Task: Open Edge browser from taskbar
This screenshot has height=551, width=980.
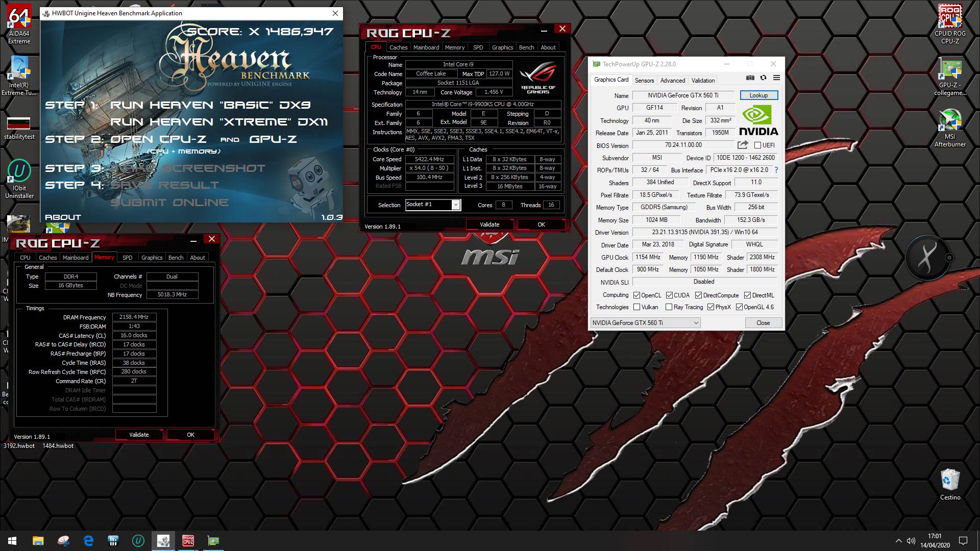Action: [x=88, y=541]
